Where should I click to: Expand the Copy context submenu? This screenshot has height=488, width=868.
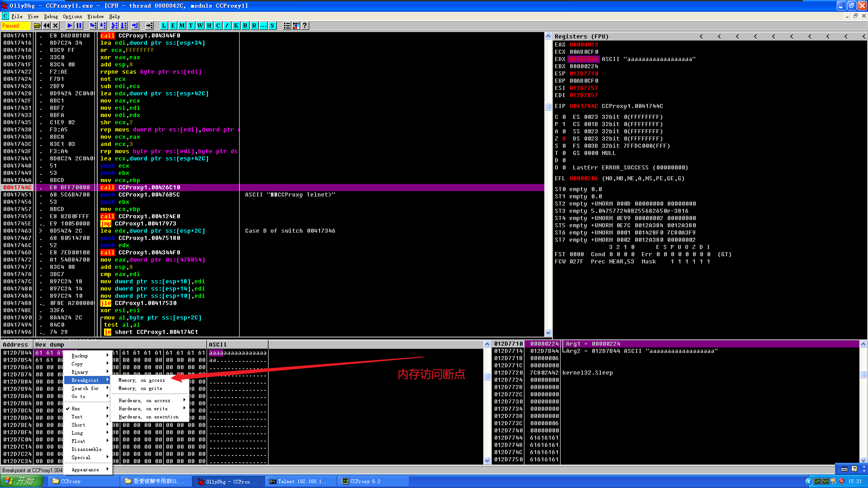point(87,364)
